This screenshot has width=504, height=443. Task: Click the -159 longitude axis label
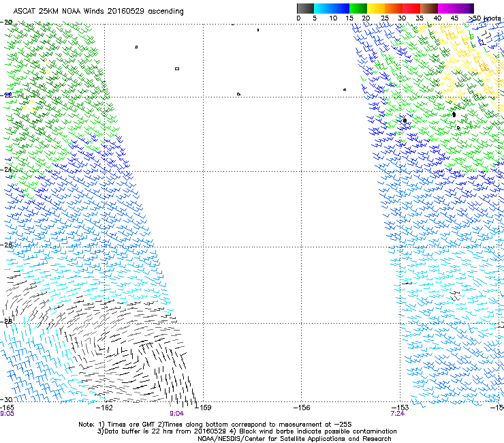[204, 408]
